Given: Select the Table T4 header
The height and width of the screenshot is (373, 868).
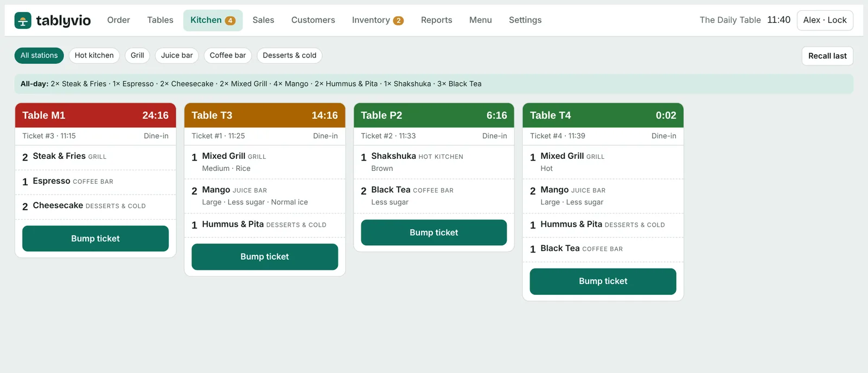Looking at the screenshot, I should [603, 115].
